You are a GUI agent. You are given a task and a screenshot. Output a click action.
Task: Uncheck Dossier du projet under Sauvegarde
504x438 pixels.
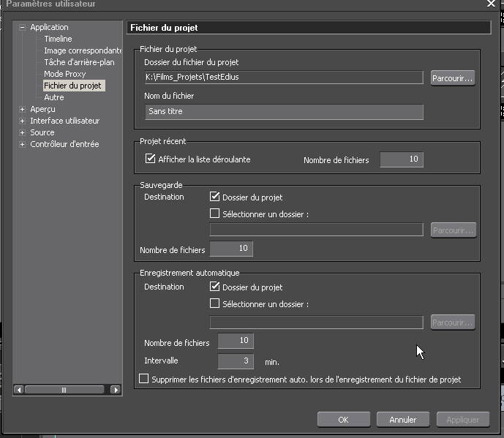click(214, 197)
